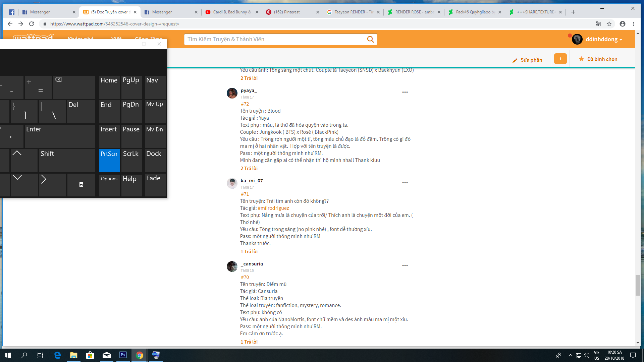Tap the Del key on on-screen keyboard

pos(81,111)
